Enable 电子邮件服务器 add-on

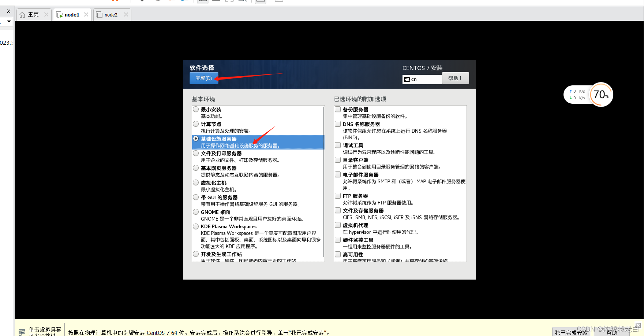pyautogui.click(x=338, y=174)
